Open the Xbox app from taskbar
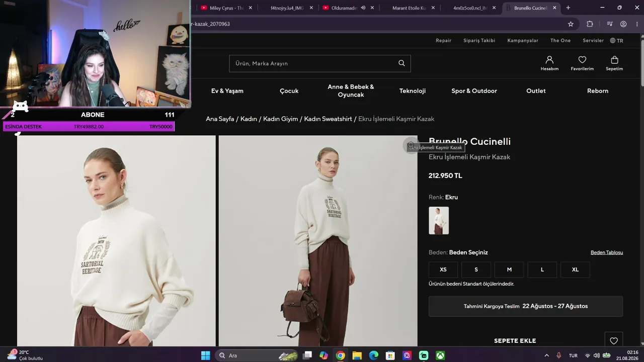 [440, 355]
